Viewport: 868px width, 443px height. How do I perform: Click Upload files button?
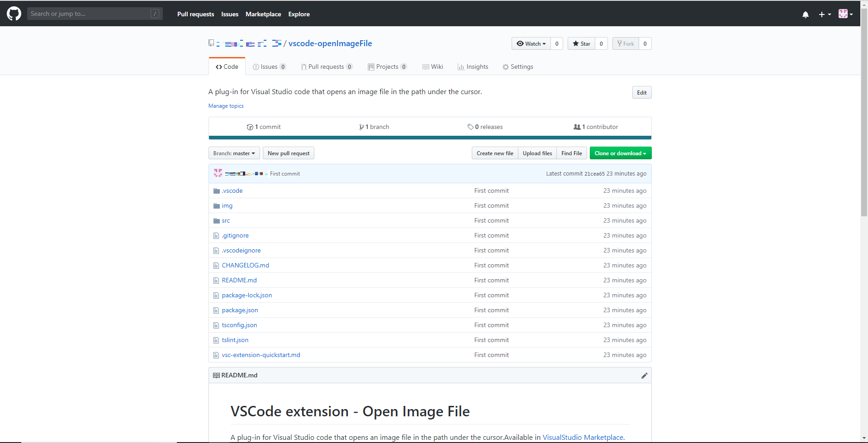537,153
